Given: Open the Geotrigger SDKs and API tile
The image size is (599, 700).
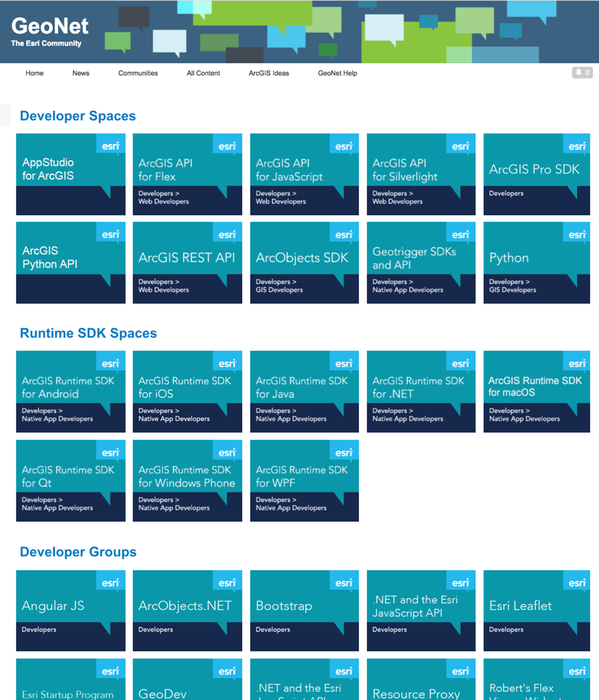Looking at the screenshot, I should [x=421, y=262].
